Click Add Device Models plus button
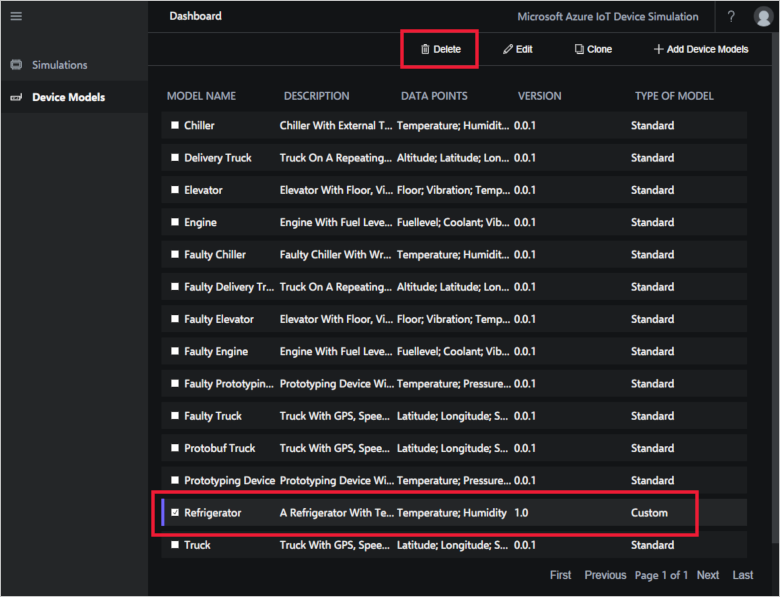The width and height of the screenshot is (780, 597). (x=700, y=49)
